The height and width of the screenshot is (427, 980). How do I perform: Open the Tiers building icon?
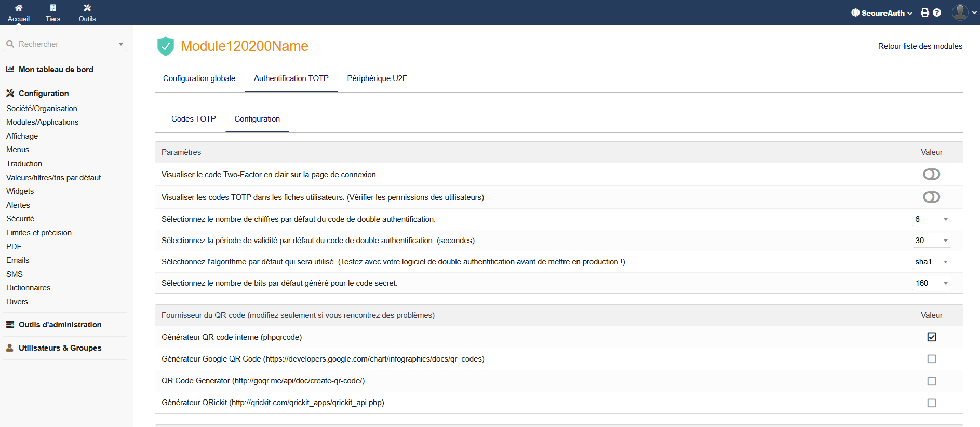point(53,8)
